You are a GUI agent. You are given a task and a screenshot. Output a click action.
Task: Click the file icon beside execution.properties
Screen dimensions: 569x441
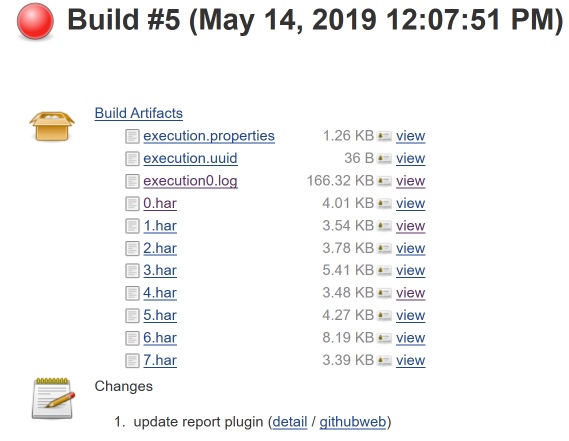[132, 136]
